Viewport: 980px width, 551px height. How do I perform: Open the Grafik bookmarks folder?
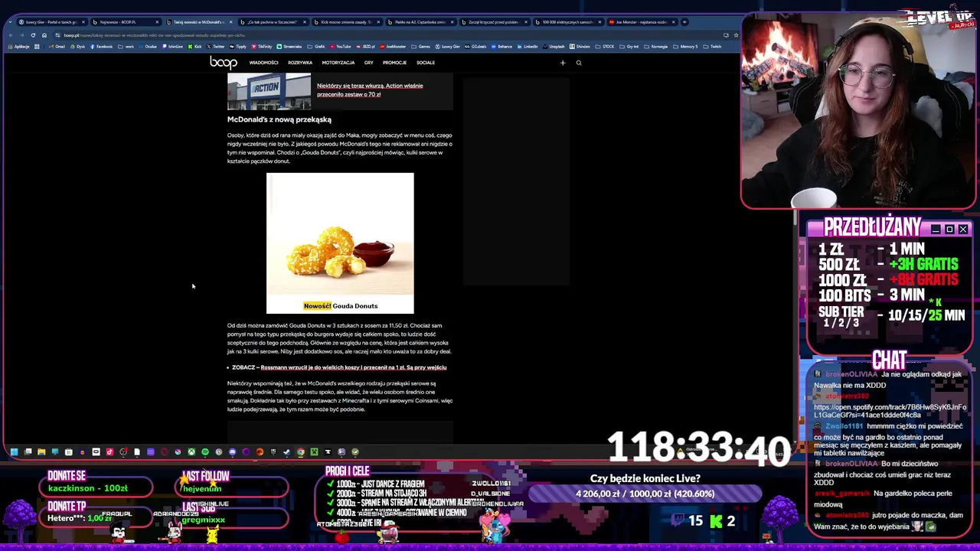[x=317, y=47]
